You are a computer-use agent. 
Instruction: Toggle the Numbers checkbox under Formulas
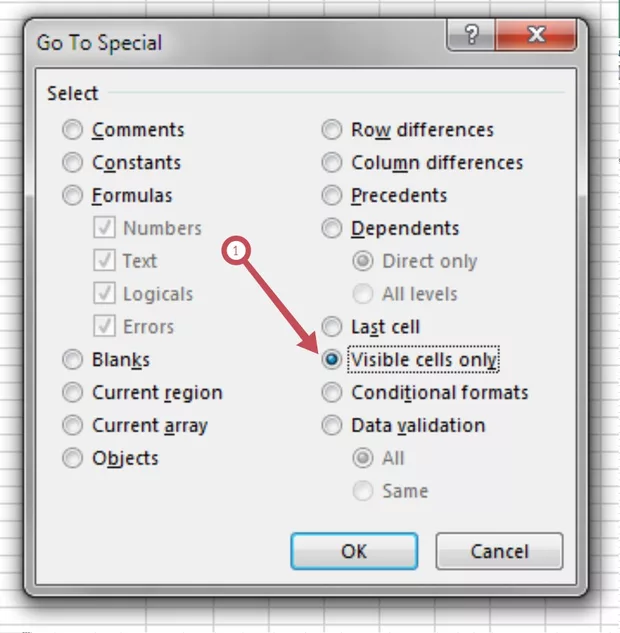point(104,229)
